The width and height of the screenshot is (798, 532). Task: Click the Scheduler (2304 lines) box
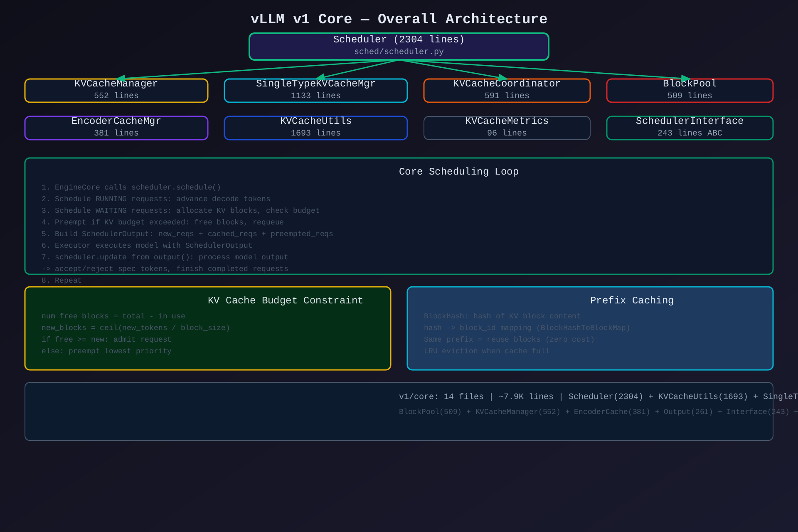click(399, 46)
